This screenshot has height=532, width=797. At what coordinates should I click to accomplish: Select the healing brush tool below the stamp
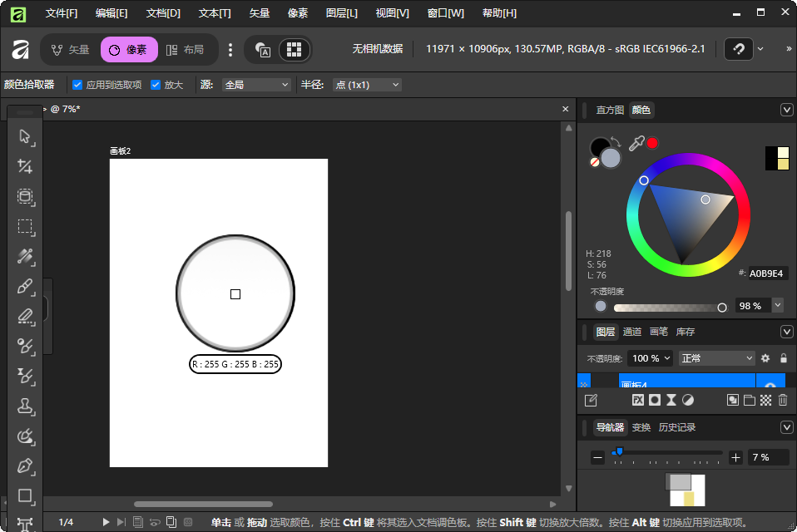click(25, 436)
